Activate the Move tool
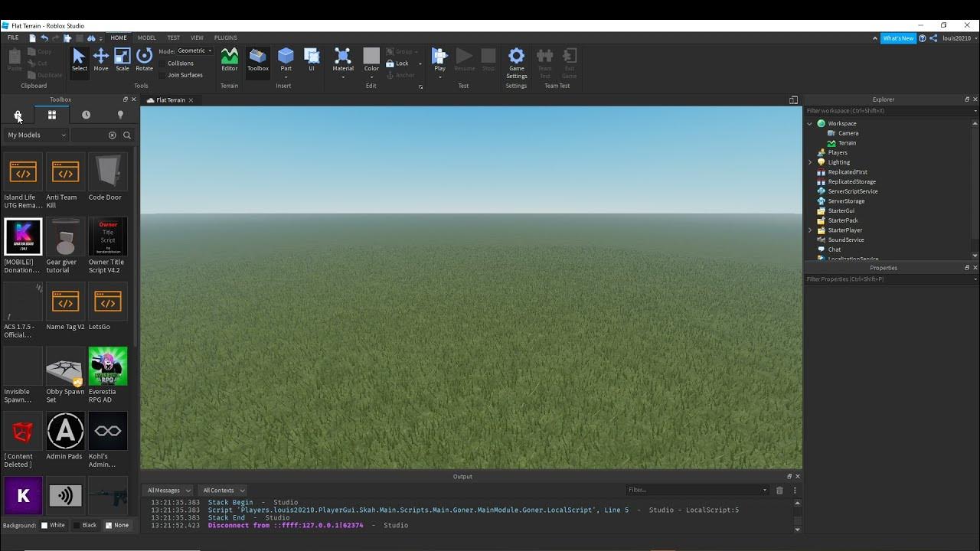 click(x=101, y=60)
